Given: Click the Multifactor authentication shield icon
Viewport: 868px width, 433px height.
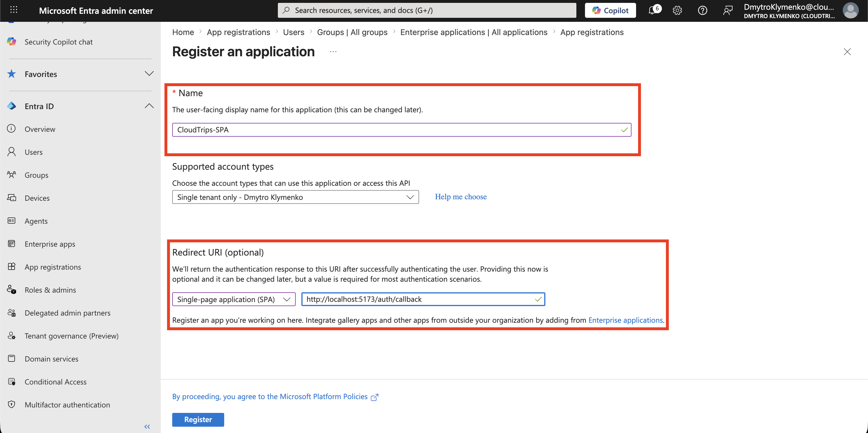Looking at the screenshot, I should [x=11, y=404].
